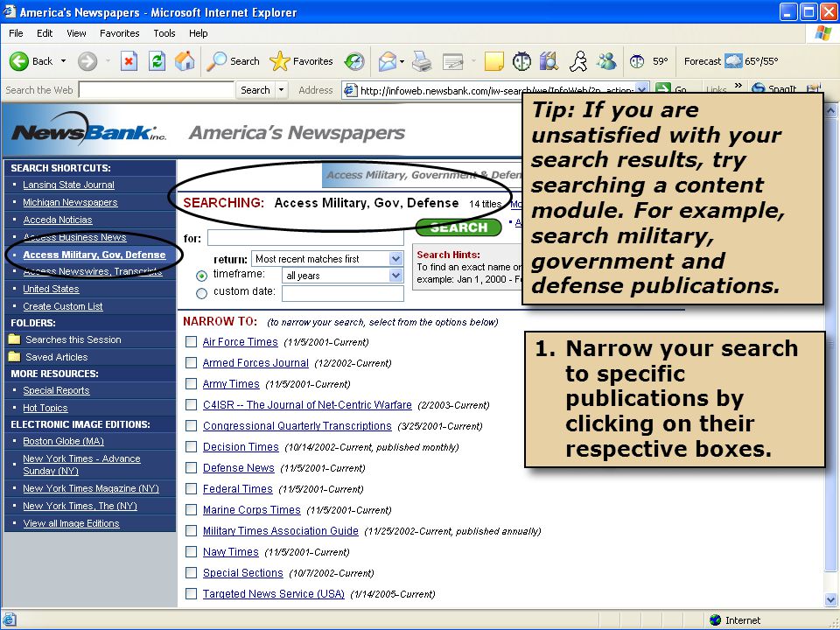The width and height of the screenshot is (840, 630).
Task: Expand the Forward button history arrow
Action: point(108,61)
